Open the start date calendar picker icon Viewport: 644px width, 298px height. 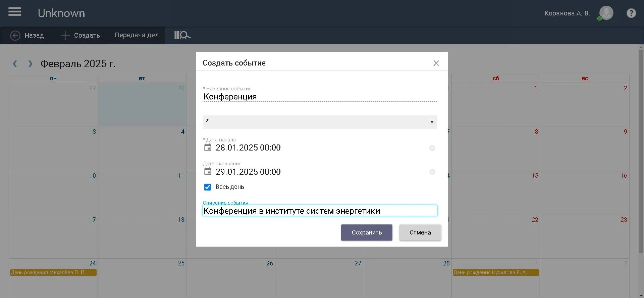pos(208,147)
